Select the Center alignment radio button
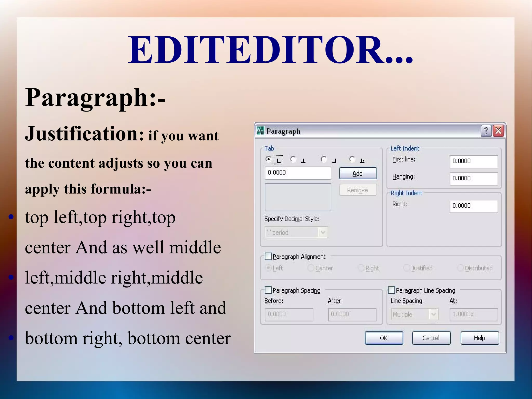The width and height of the screenshot is (532, 399). pos(311,268)
